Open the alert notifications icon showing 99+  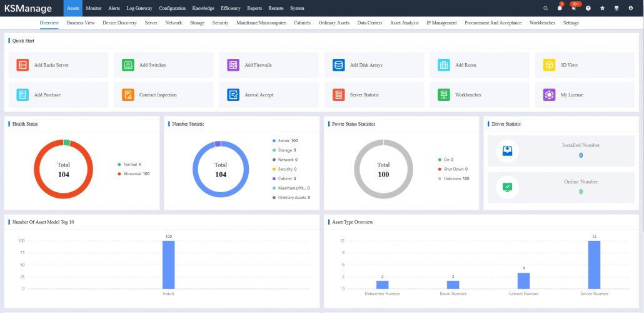click(573, 8)
